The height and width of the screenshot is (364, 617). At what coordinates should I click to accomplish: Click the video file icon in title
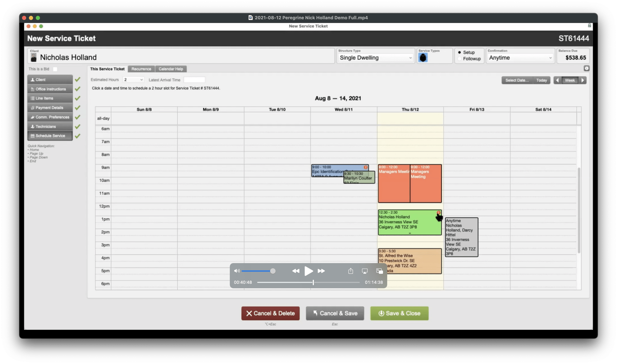(x=251, y=17)
